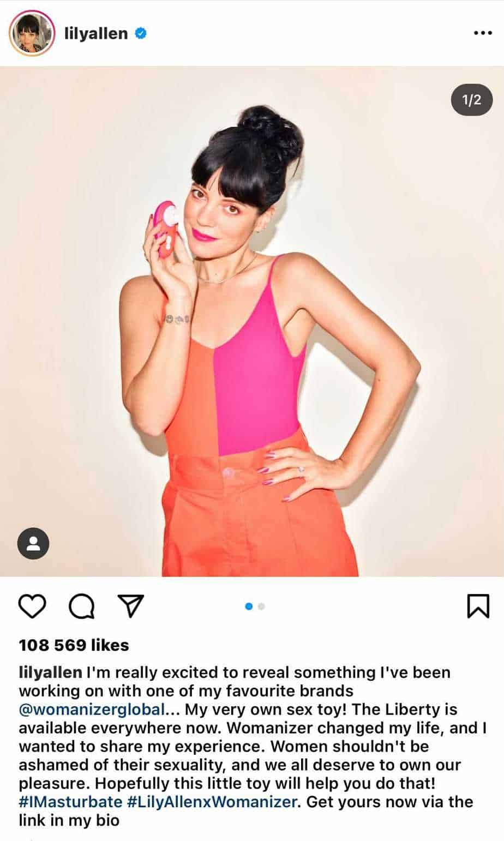The image size is (504, 841).
Task: Open lilyallen profile from header username
Action: click(96, 33)
